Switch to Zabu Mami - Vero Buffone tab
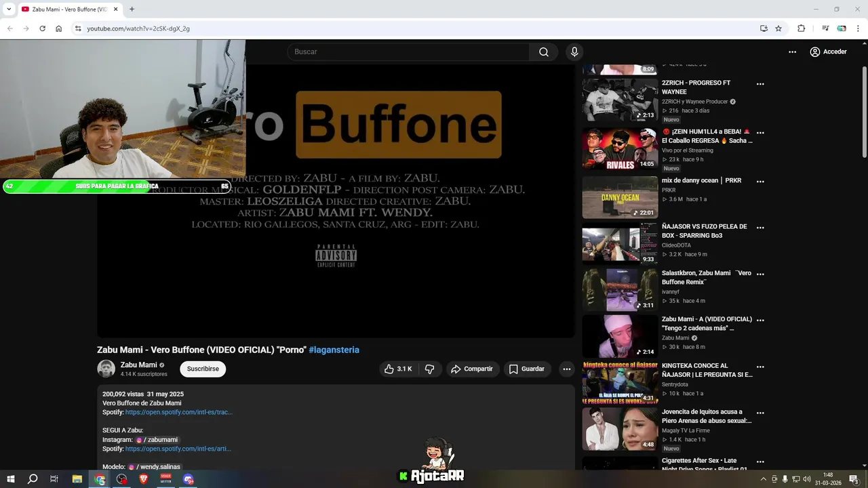Viewport: 868px width, 488px height. 70,9
